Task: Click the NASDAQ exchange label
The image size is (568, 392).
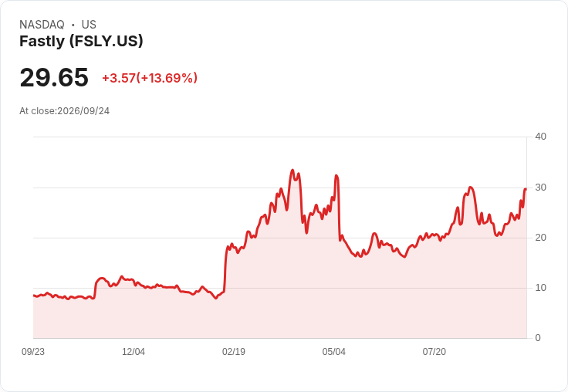Action: (x=42, y=25)
